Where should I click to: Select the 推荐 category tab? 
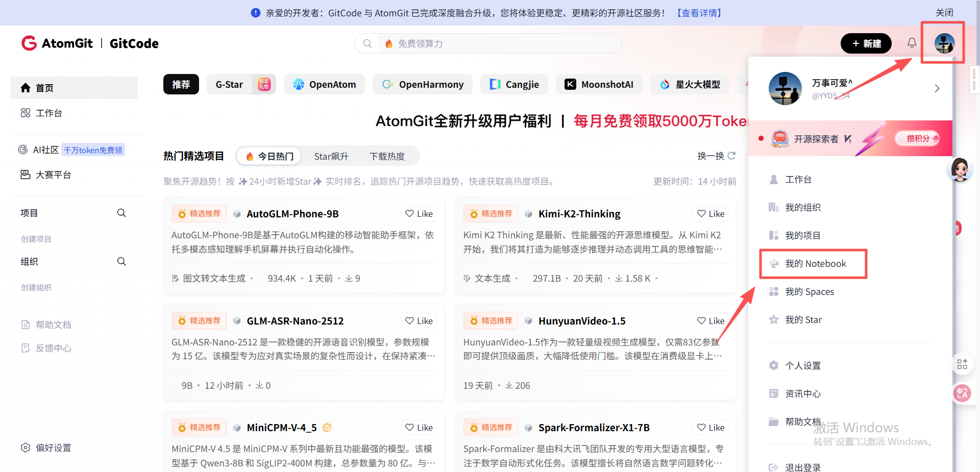[x=181, y=84]
